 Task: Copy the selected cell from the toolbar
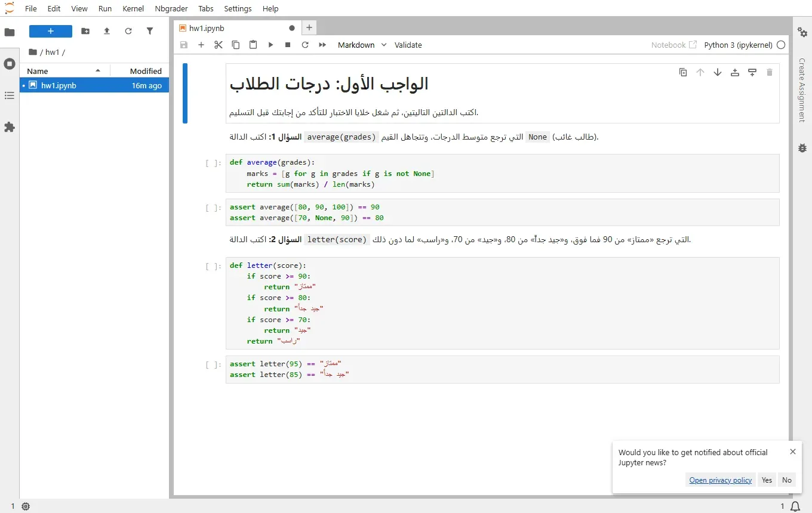coord(236,45)
